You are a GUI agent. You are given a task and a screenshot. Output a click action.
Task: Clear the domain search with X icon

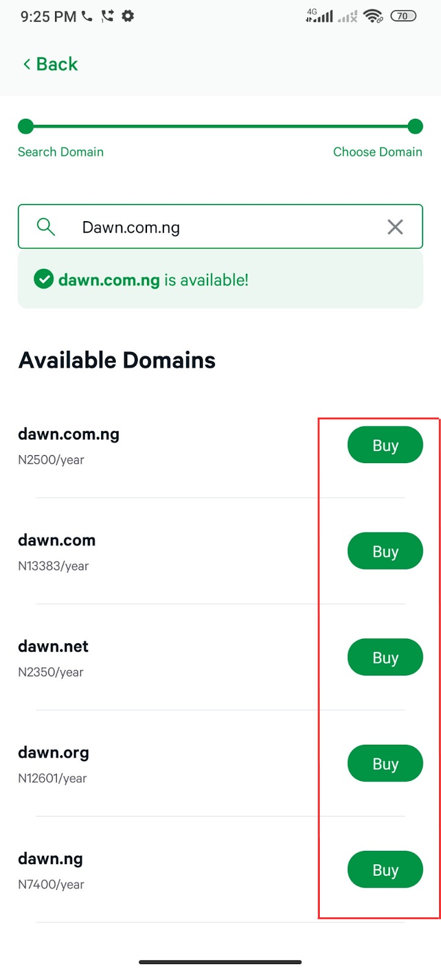395,227
